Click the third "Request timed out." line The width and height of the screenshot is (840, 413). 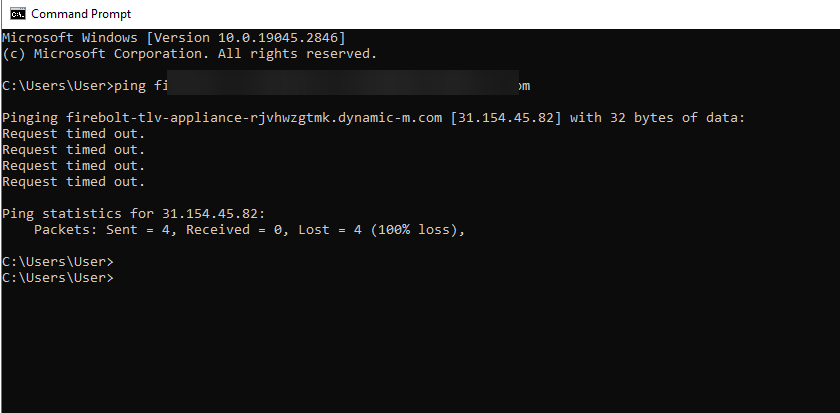pos(74,166)
